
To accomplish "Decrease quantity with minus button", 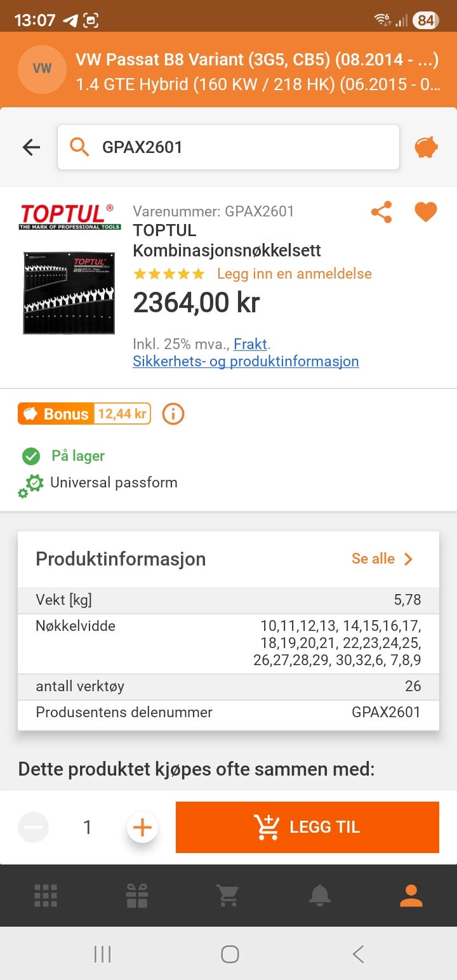I will click(33, 828).
